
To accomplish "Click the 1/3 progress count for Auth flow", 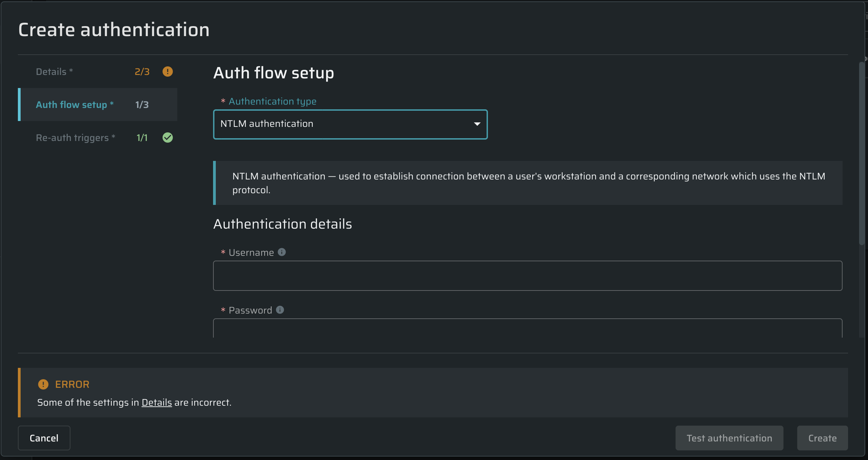I will tap(142, 105).
